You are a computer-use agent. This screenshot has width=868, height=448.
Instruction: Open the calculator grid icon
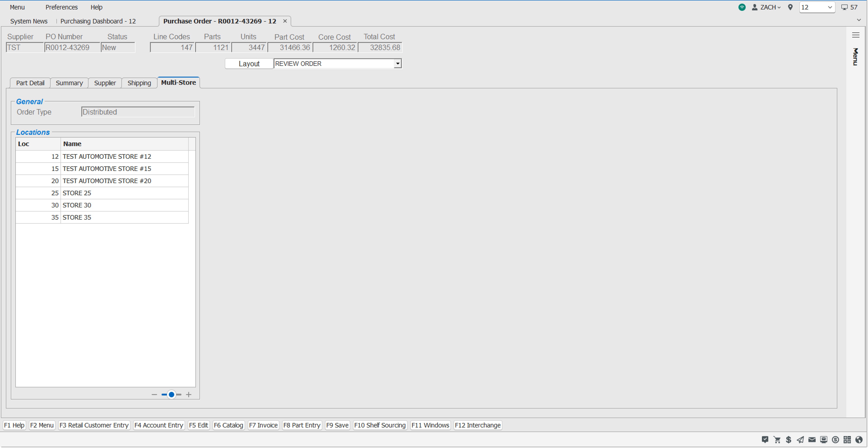(847, 440)
